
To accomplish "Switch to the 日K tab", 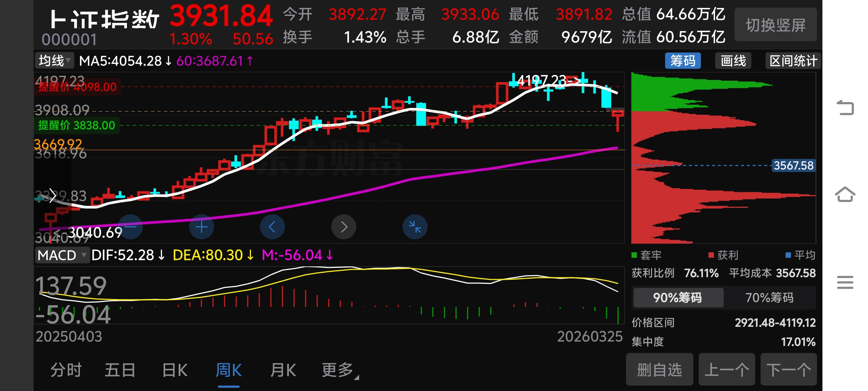I will coord(175,370).
